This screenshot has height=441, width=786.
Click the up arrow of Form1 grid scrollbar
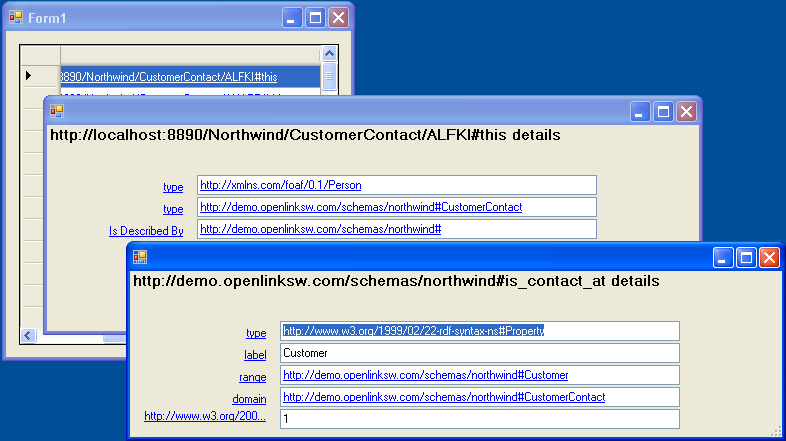coord(328,54)
